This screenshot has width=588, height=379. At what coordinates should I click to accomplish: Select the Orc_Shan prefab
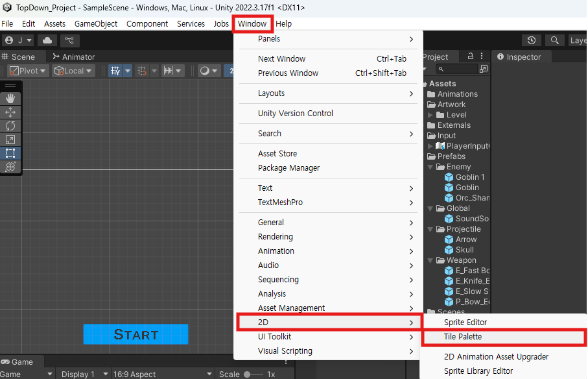click(467, 197)
